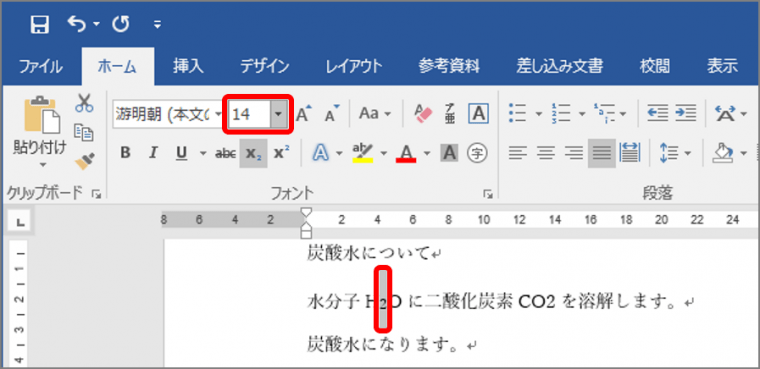Open the 参考資料 tab

[449, 66]
